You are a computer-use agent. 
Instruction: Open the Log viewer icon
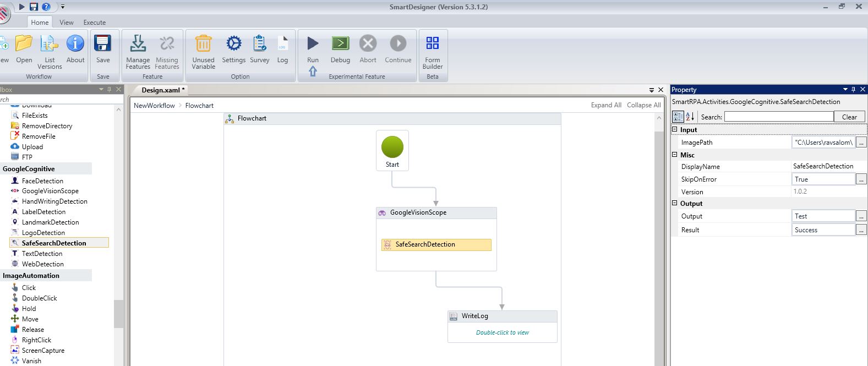click(282, 44)
